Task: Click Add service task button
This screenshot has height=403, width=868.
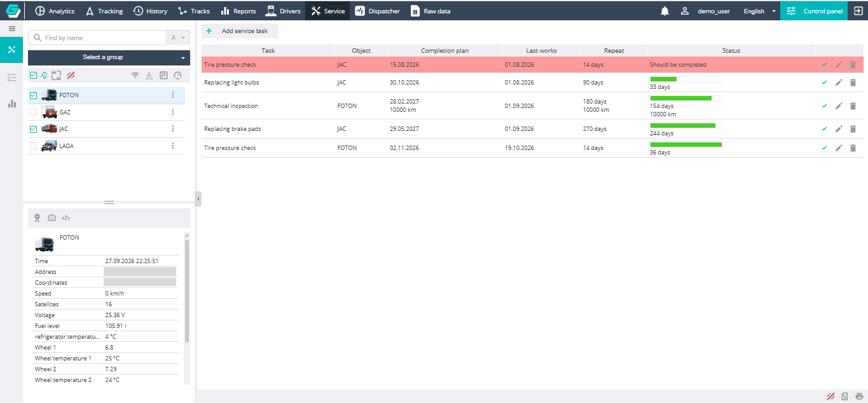Action: pos(240,31)
